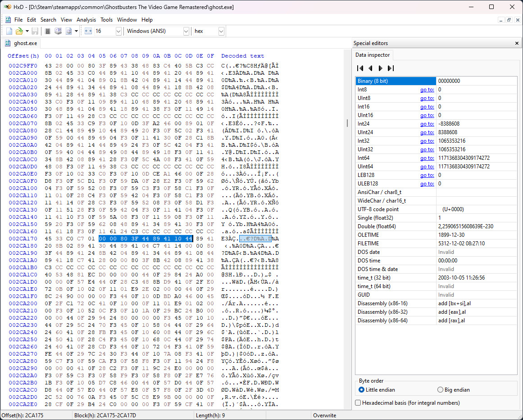Image resolution: width=523 pixels, height=420 pixels.
Task: Expand the Open file recent-files arrow
Action: pyautogui.click(x=27, y=31)
